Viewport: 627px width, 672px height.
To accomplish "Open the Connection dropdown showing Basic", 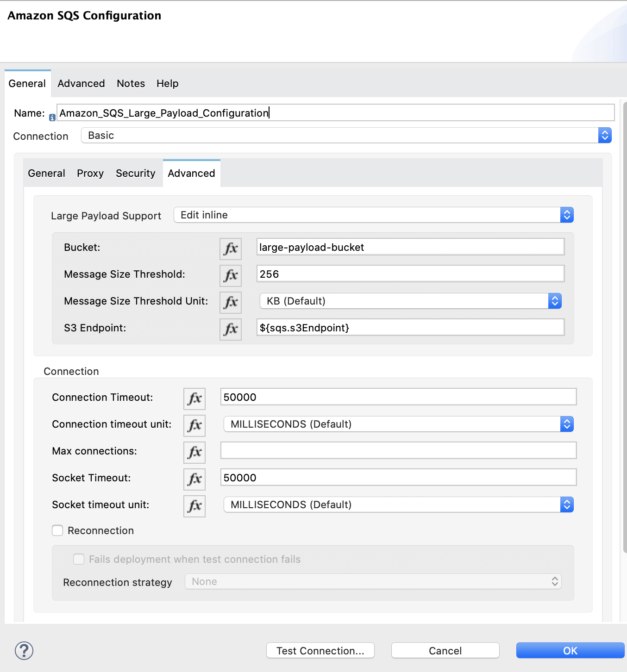I will pos(605,135).
